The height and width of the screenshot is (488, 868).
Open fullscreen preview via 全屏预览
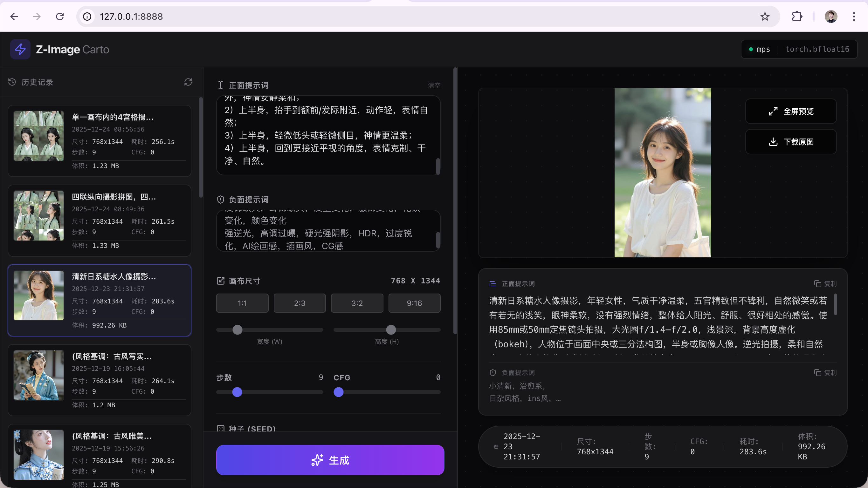pos(791,111)
